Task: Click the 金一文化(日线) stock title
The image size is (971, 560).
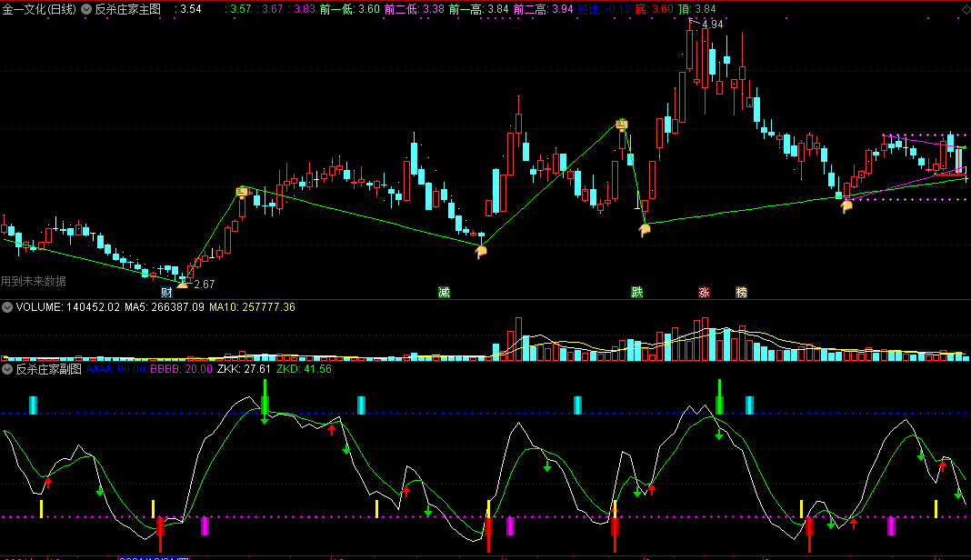Action: (x=39, y=9)
